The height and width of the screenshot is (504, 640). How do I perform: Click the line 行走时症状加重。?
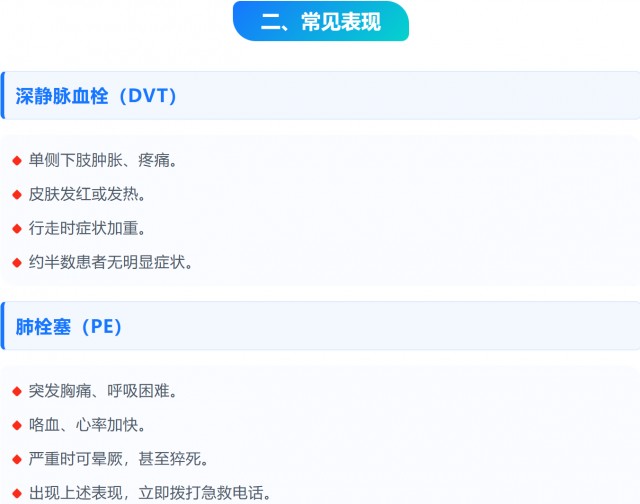point(87,228)
